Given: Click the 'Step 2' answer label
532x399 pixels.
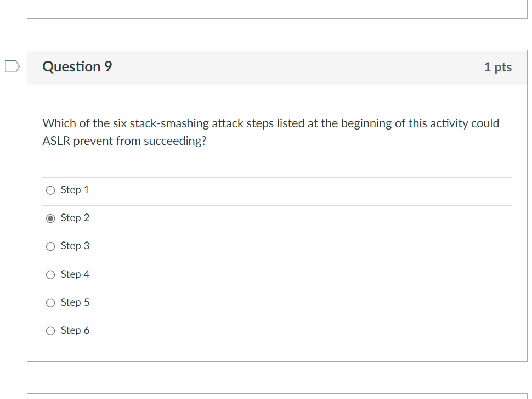Looking at the screenshot, I should (x=75, y=218).
